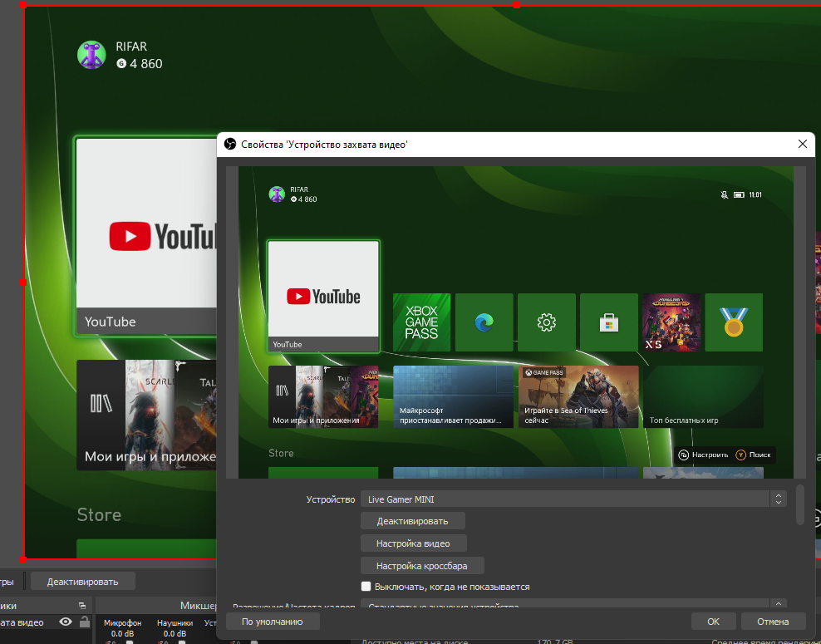Click 'Деактивировать' in the main OBS source toolbar
821x644 pixels.
83,581
